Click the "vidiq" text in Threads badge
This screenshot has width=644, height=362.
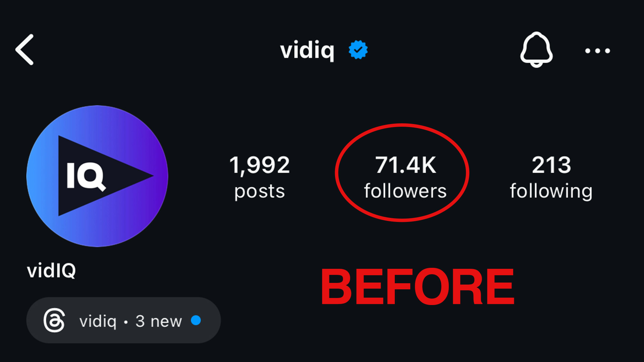pos(98,321)
